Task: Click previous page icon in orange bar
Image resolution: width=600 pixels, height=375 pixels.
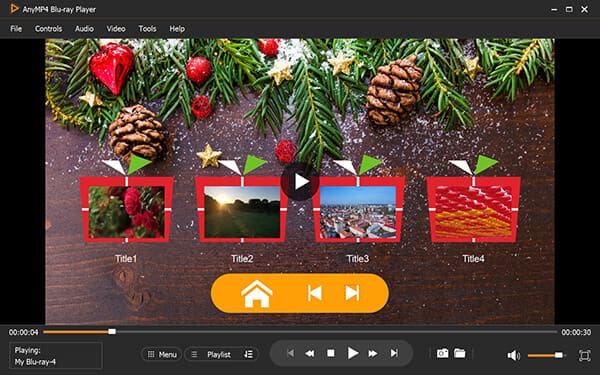Action: tap(315, 293)
